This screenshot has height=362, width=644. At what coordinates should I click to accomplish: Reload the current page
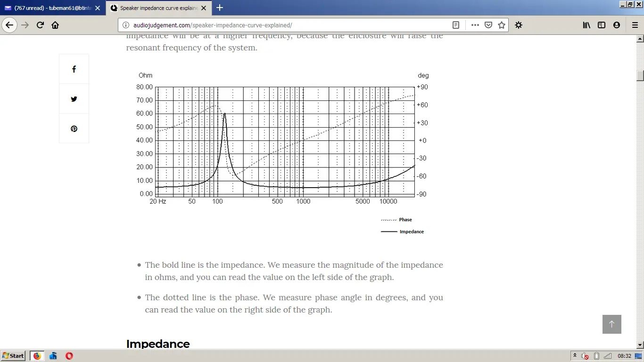click(x=40, y=25)
